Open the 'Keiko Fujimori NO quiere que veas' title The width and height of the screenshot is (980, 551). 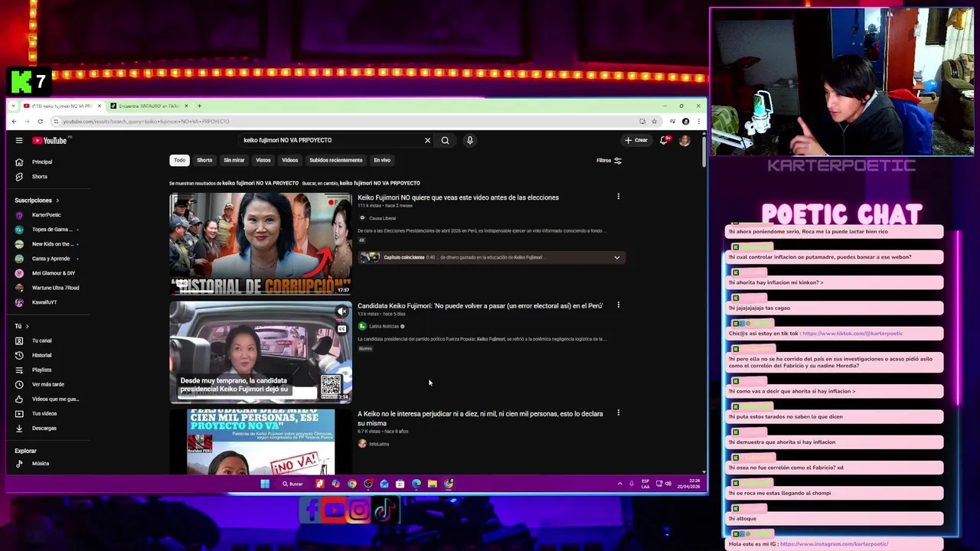pos(458,197)
